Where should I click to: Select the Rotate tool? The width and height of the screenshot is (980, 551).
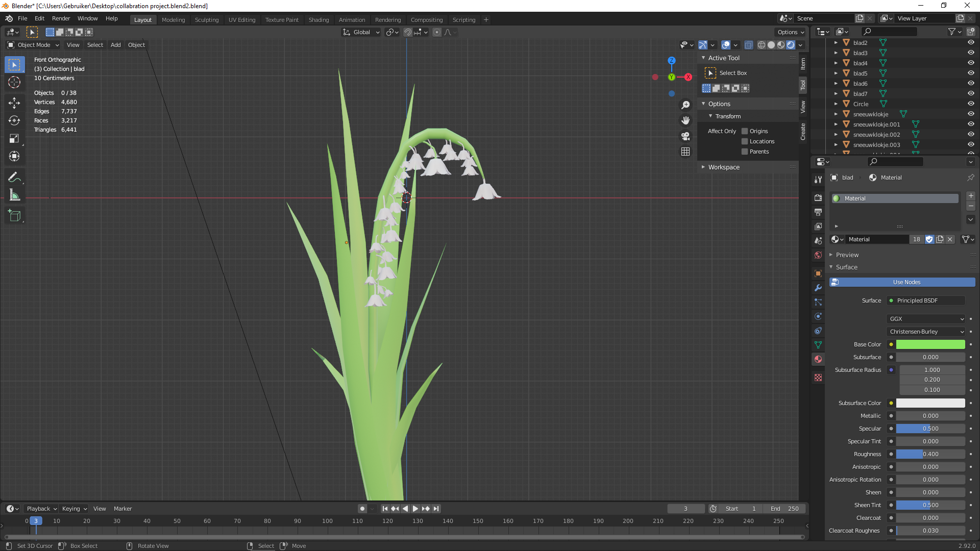point(14,120)
